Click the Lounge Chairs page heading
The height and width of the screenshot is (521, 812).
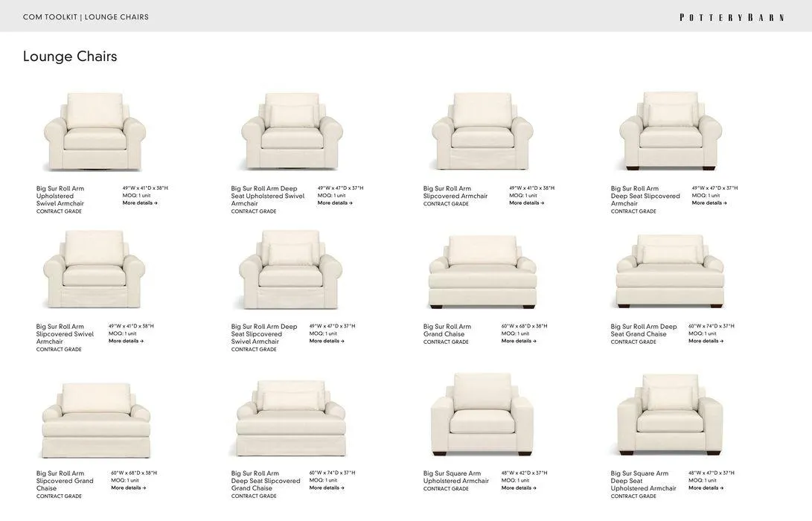pos(70,57)
